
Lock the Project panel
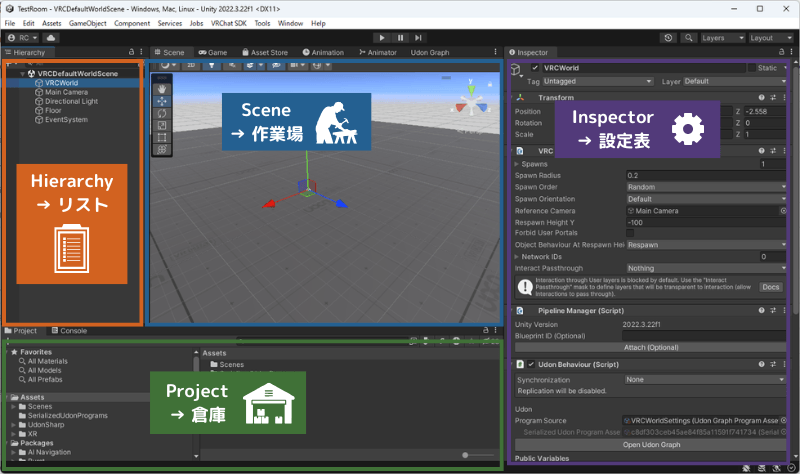click(x=485, y=330)
